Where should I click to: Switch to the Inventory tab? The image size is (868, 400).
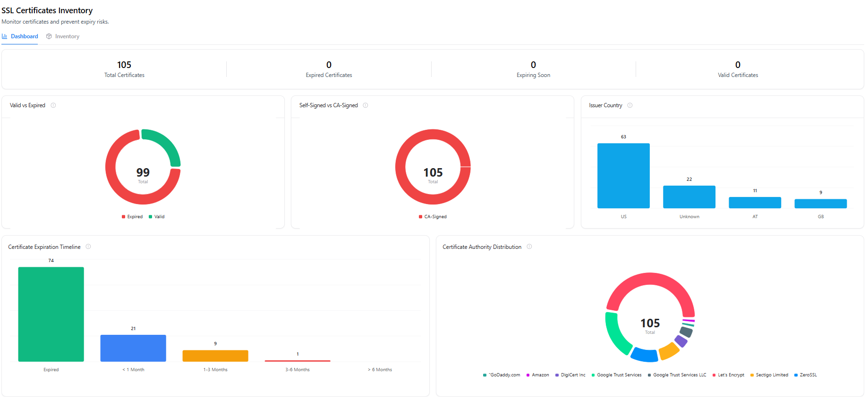click(67, 36)
